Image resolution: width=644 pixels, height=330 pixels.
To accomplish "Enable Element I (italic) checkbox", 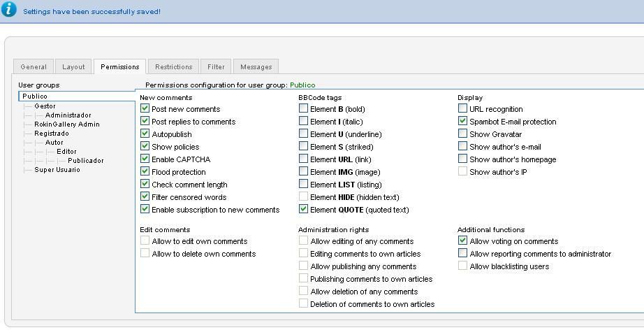I will (x=303, y=121).
